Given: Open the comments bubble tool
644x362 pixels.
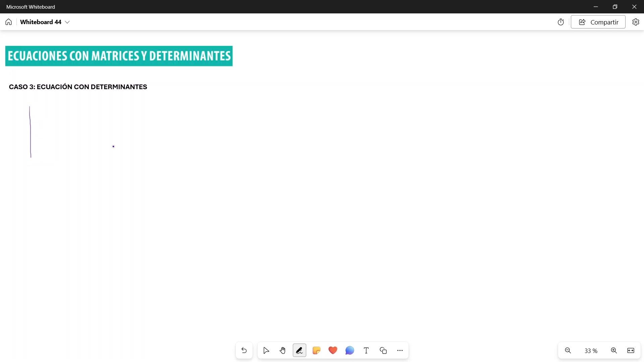Looking at the screenshot, I should (x=350, y=351).
